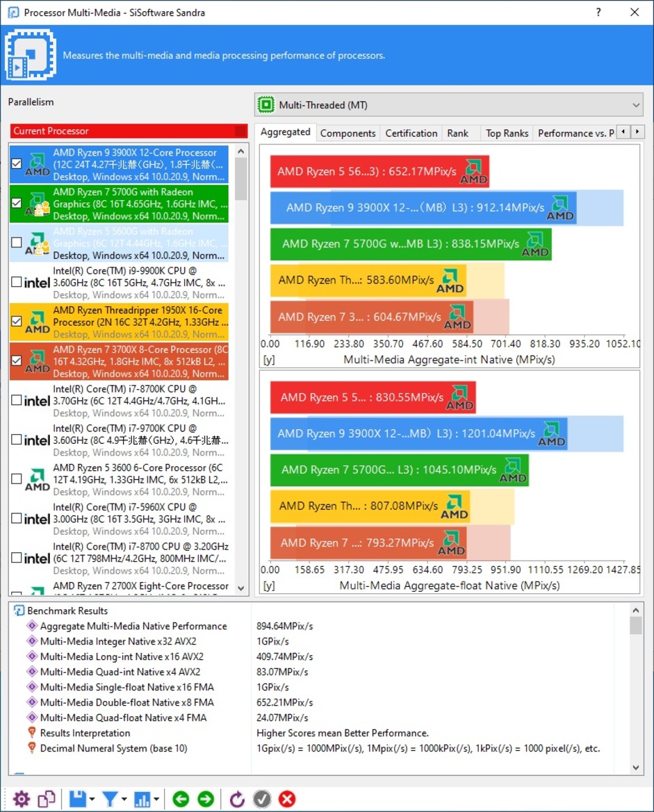The height and width of the screenshot is (812, 654).
Task: Enable the Intel Core i9-9900K checkbox
Action: point(17,282)
